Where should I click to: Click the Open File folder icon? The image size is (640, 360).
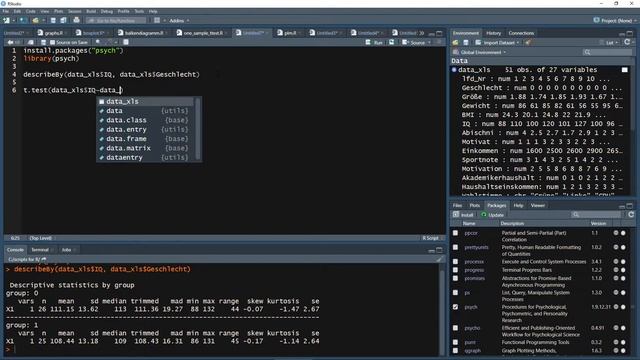click(36, 20)
